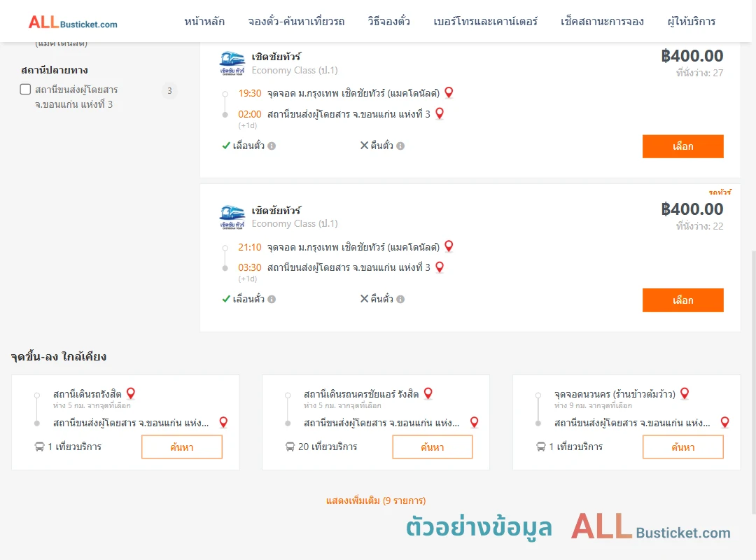Search trips from สถานีเดินรถรังสิต with ค้นหา
Viewport: 756px width, 560px height.
[x=182, y=447]
